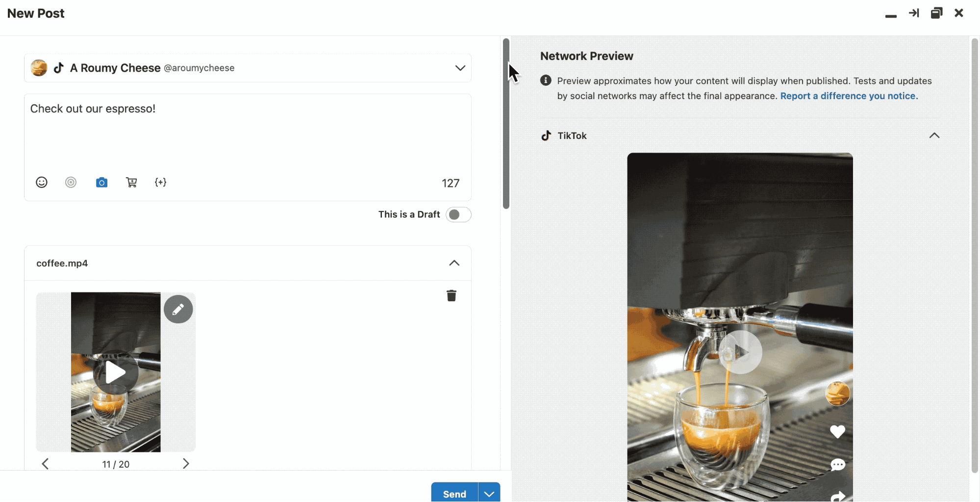Click the Send button

(454, 493)
